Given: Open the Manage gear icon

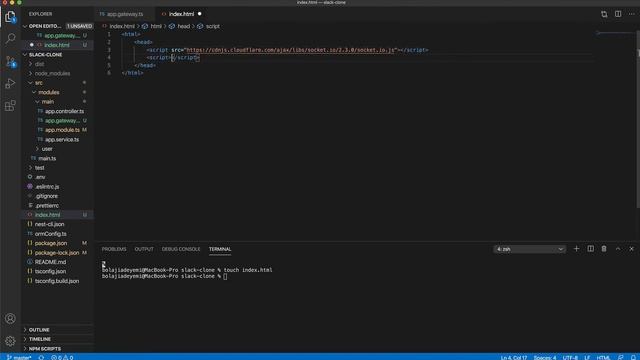Looking at the screenshot, I should tap(10, 341).
